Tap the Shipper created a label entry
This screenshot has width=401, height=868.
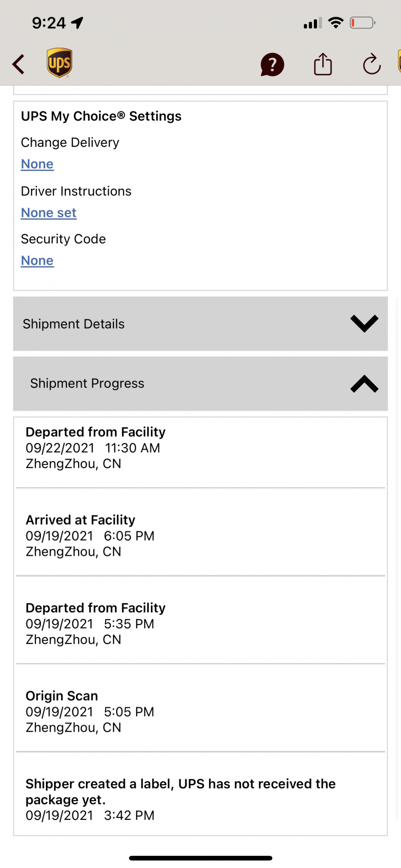tap(180, 799)
